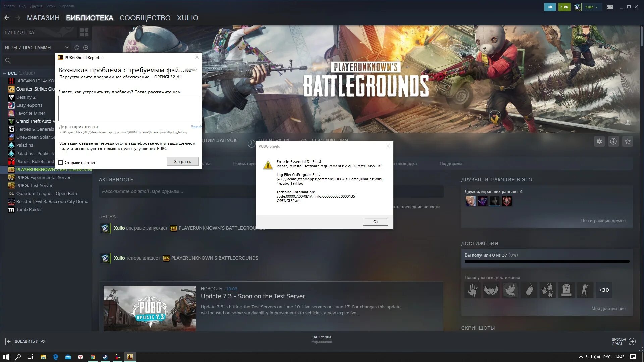Add PUBG to favorites star icon
Screen dimensions: 644x362
(x=628, y=141)
